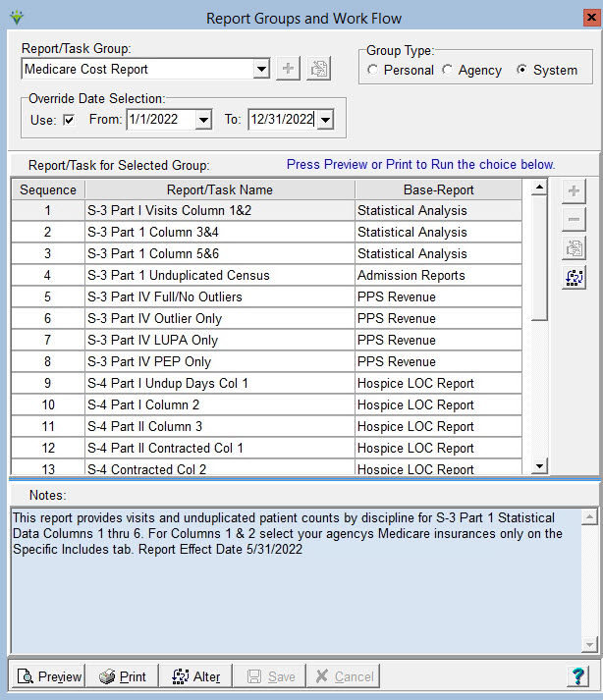Screen dimensions: 603x700
Task: Toggle the Use override date checkbox
Action: click(x=69, y=120)
